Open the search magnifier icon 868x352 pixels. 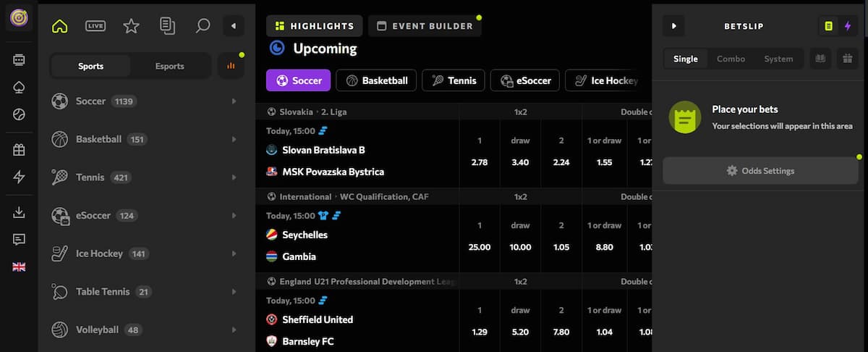pos(203,26)
